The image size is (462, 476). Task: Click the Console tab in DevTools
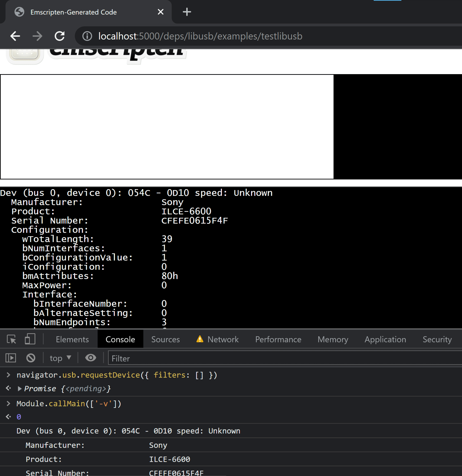[x=120, y=339]
